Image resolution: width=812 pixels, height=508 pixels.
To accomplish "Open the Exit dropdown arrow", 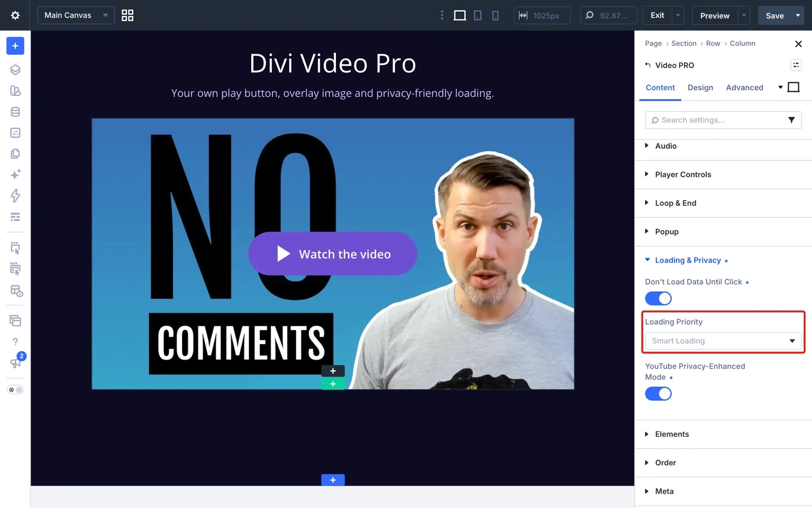I will click(x=678, y=15).
